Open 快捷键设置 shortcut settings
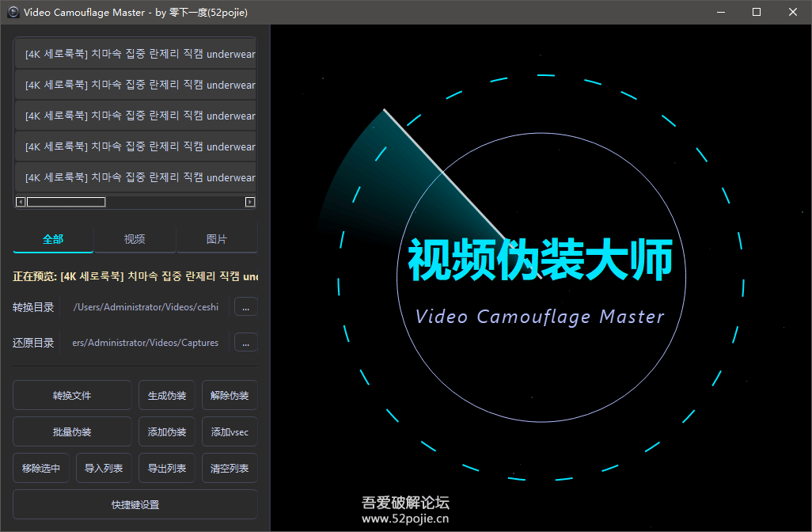Screen dimensions: 812x532 tap(135, 504)
